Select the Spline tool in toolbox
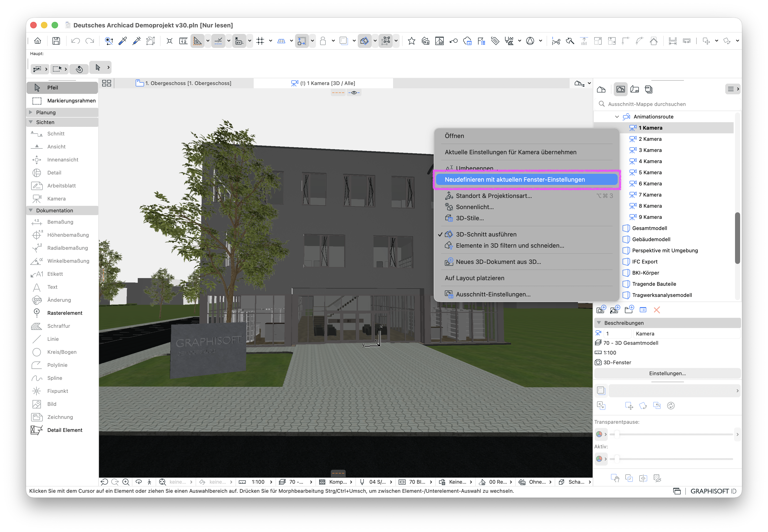Image resolution: width=768 pixels, height=532 pixels. (x=55, y=378)
